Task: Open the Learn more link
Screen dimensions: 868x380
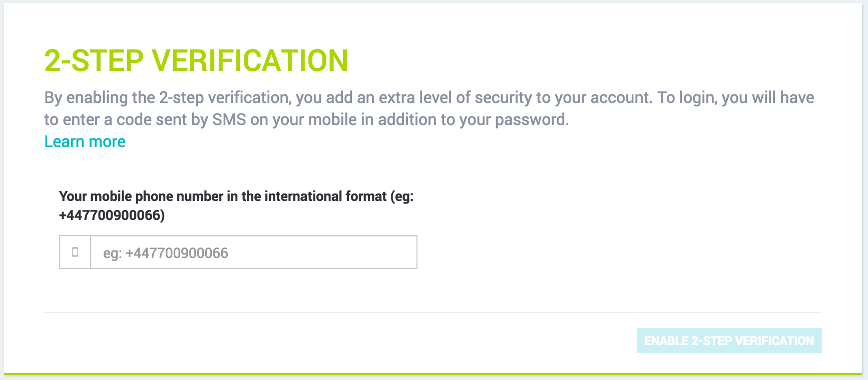Action: point(85,141)
